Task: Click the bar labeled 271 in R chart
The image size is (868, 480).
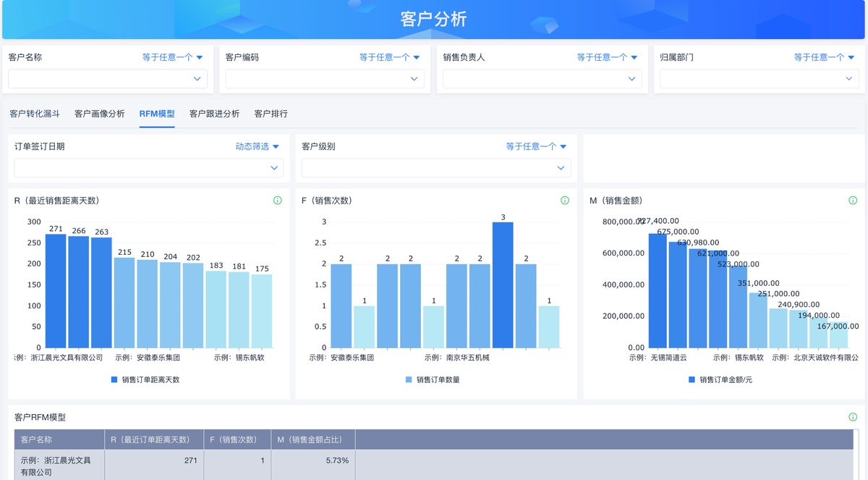Action: pos(56,291)
